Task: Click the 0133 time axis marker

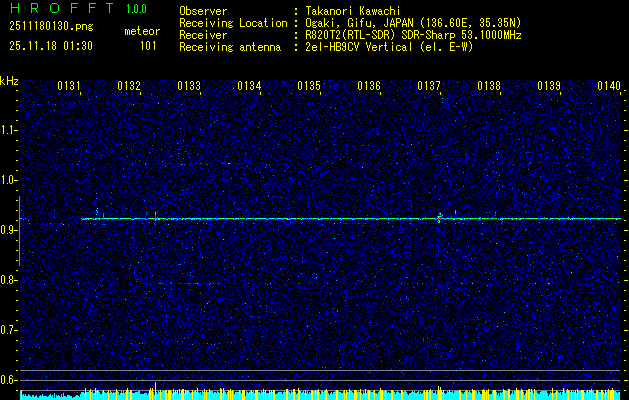Action: coord(189,86)
